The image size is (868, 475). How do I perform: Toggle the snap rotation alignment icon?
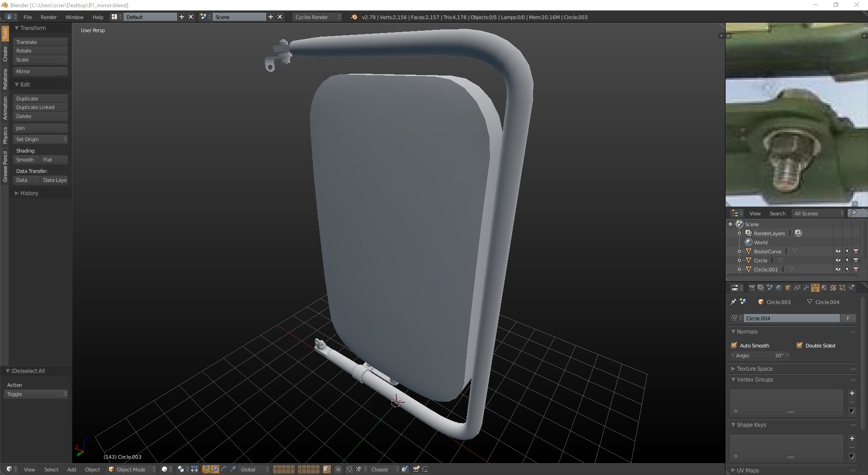[x=405, y=469]
